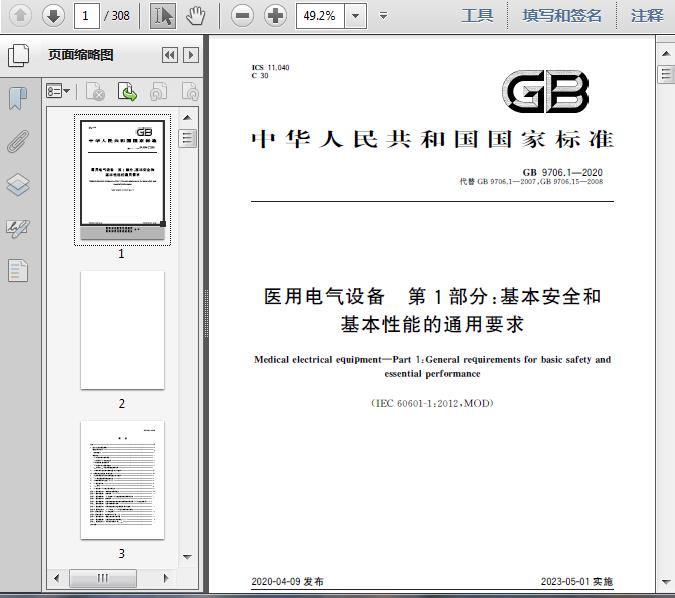This screenshot has height=598, width=675.
Task: Click the page label 1 under thumbnail
Action: tap(121, 254)
